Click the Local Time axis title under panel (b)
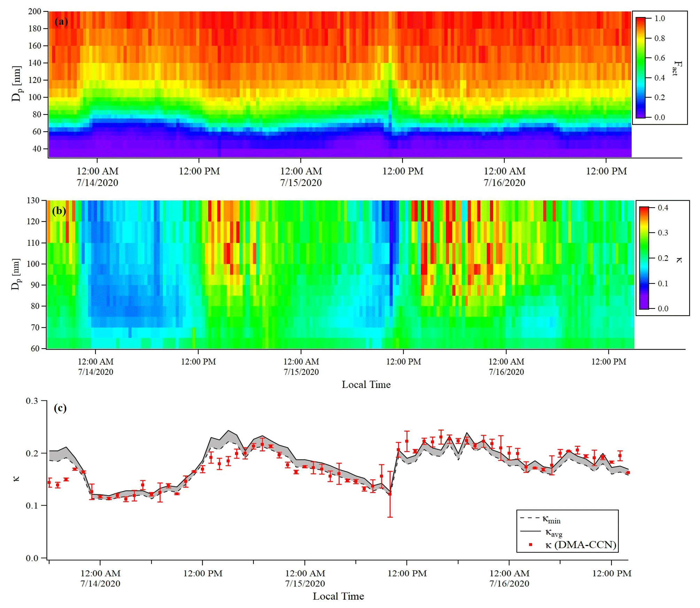Screen dimensions: 700x608 pos(366,385)
